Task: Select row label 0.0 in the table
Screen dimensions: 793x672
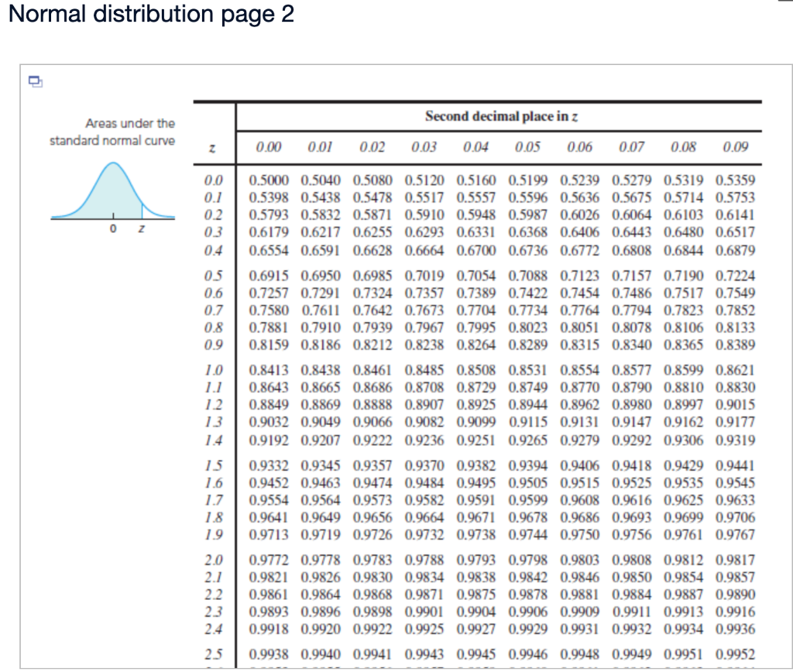Action: (215, 177)
